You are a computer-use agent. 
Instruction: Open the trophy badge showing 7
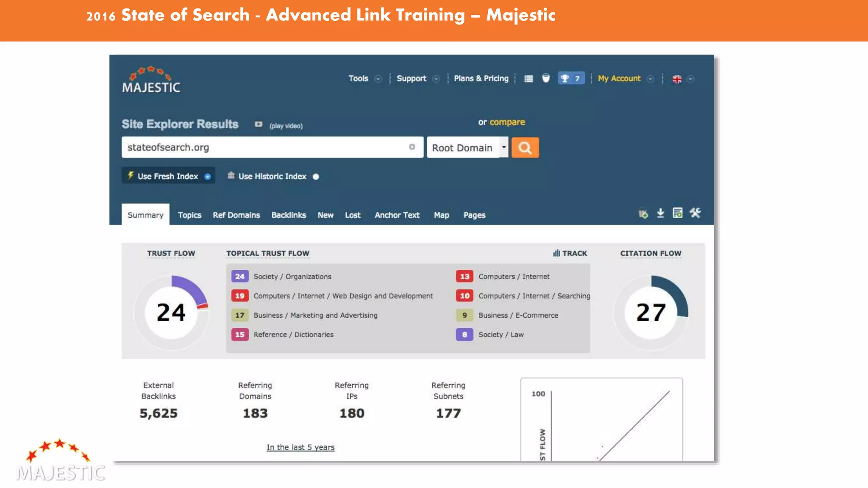click(571, 78)
